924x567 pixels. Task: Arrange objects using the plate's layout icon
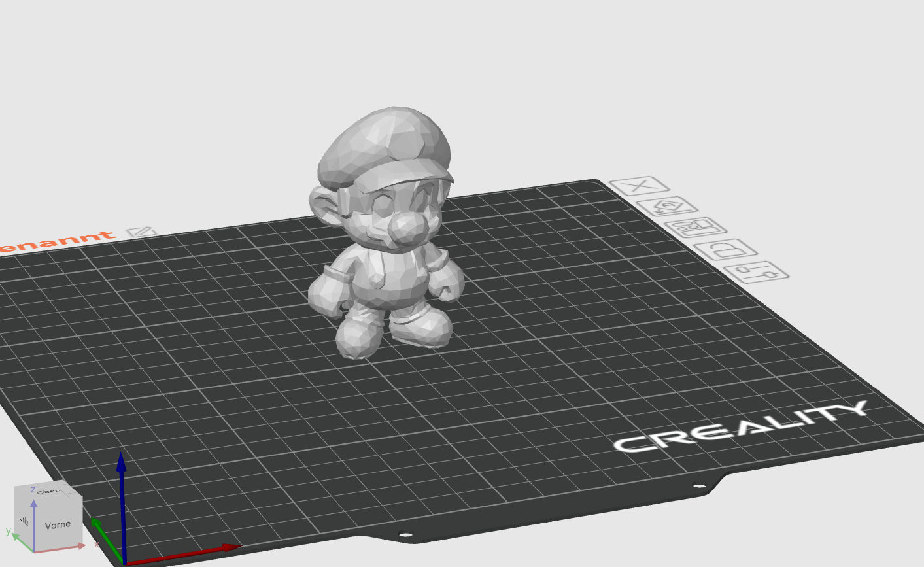click(x=696, y=228)
